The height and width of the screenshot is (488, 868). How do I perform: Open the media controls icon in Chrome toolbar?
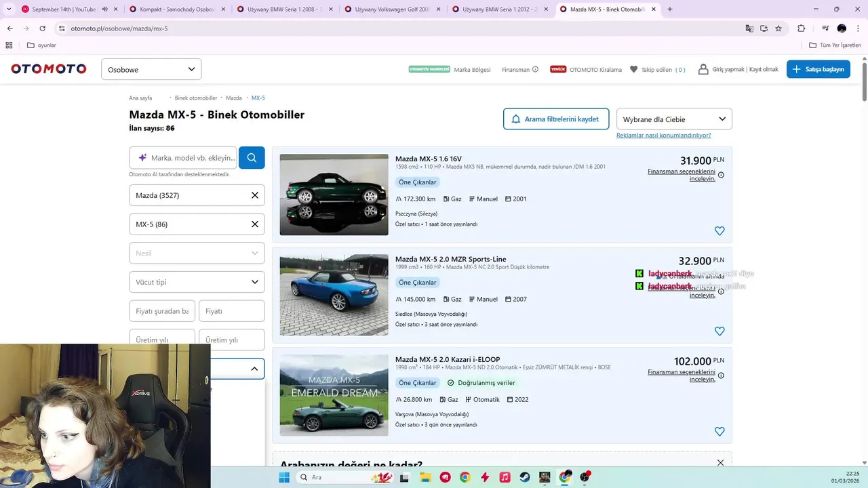pos(825,28)
